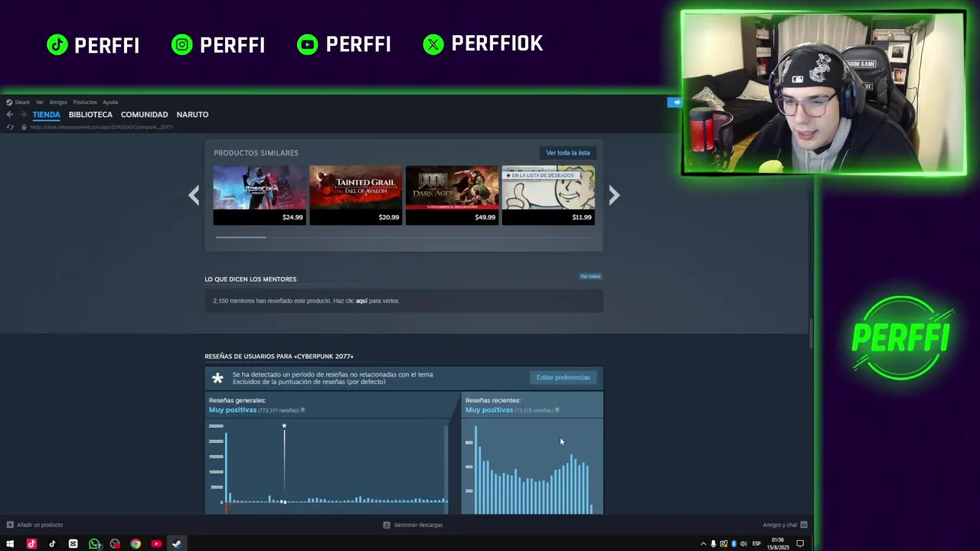The image size is (980, 551).
Task: Click help icon beside recent reviews count
Action: (557, 410)
